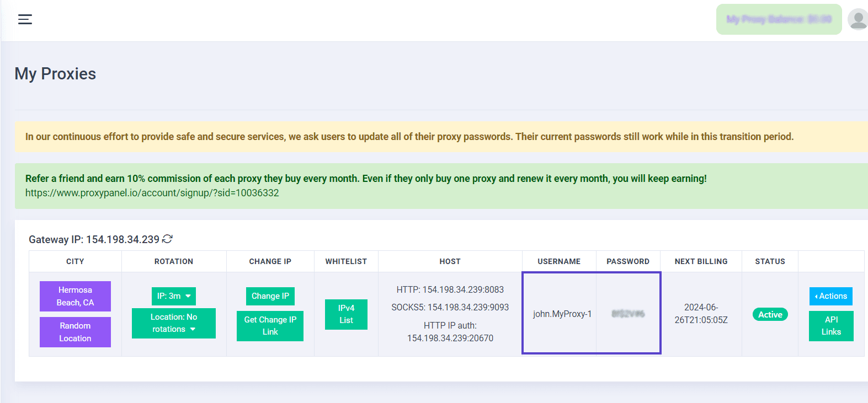The height and width of the screenshot is (403, 868).
Task: Click the user avatar icon
Action: pos(858,19)
